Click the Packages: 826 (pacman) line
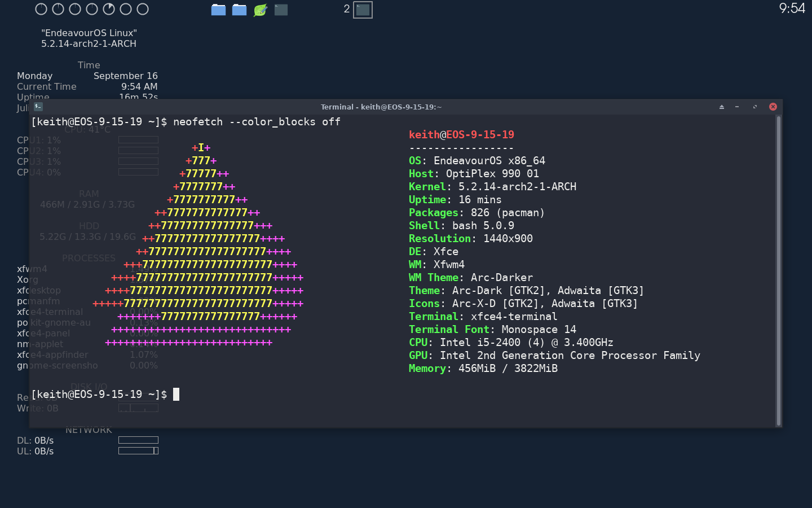The height and width of the screenshot is (508, 812). (x=477, y=213)
